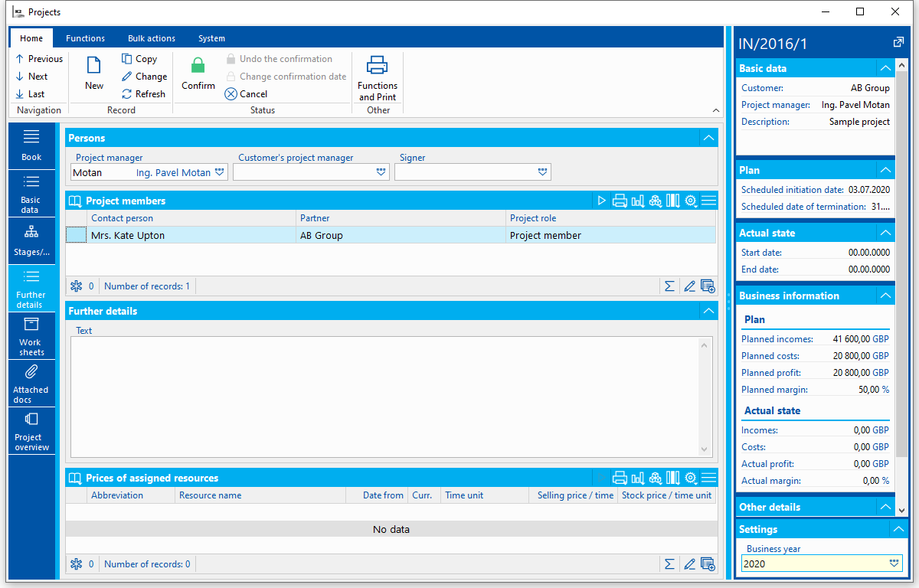Open gear settings in Prices of assigned resources header
The image size is (919, 588).
coord(691,478)
